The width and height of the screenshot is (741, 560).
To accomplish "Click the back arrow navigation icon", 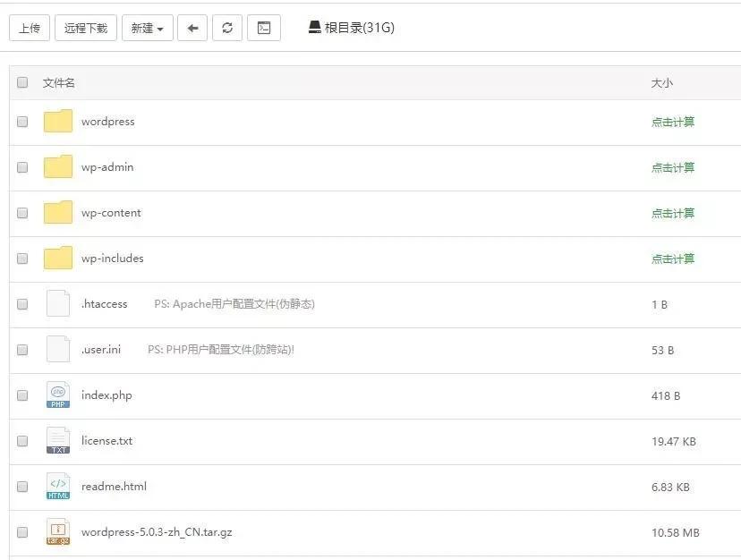I will pyautogui.click(x=192, y=27).
